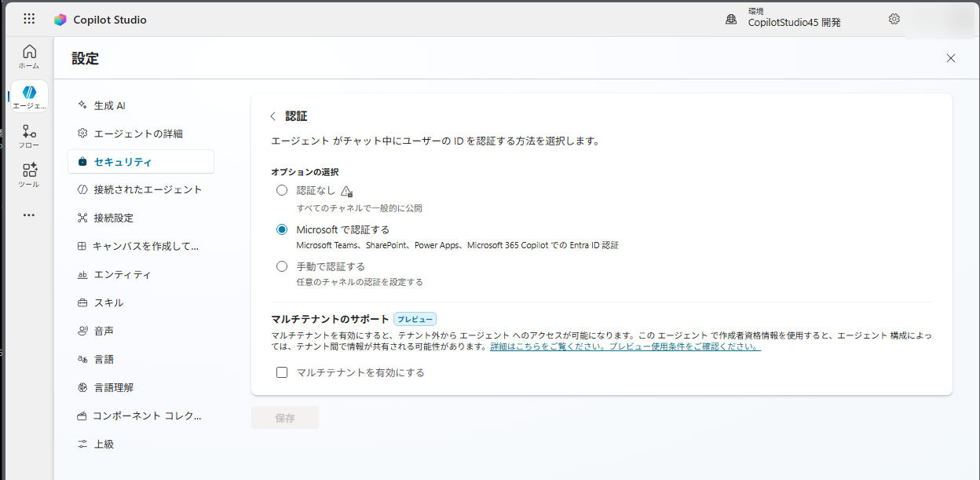Open the settings gear icon in header

click(894, 19)
